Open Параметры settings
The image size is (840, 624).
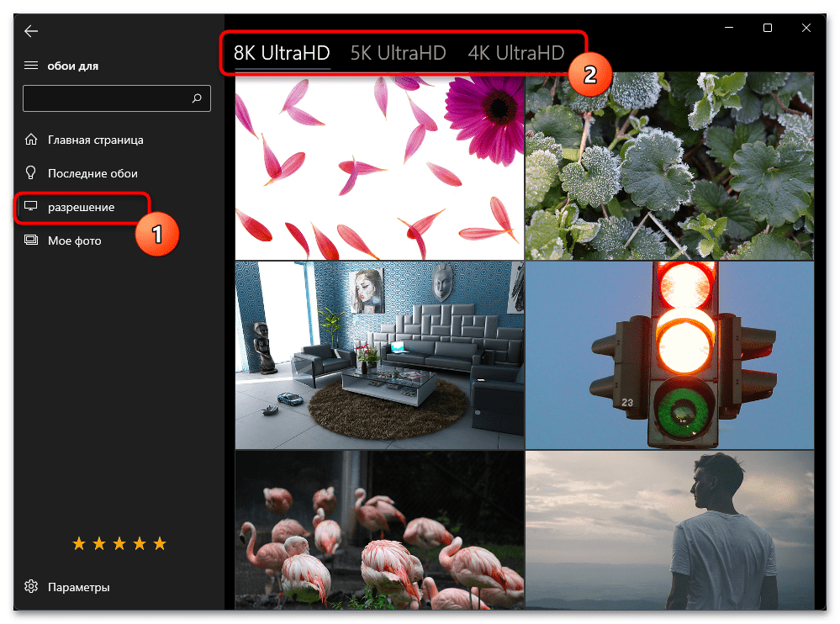pos(79,587)
